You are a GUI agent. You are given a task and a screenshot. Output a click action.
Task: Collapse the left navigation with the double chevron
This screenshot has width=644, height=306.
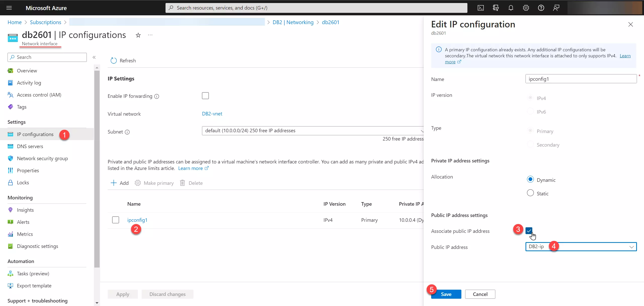94,57
